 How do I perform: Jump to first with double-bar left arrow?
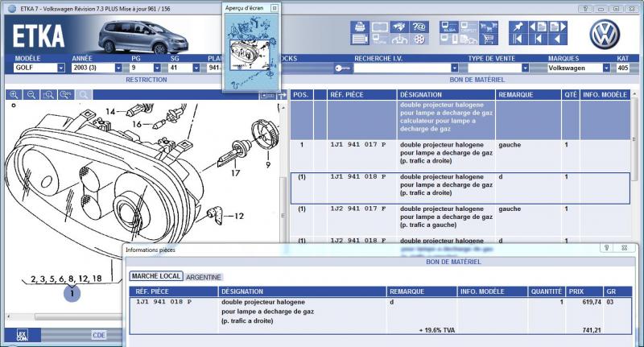[518, 39]
